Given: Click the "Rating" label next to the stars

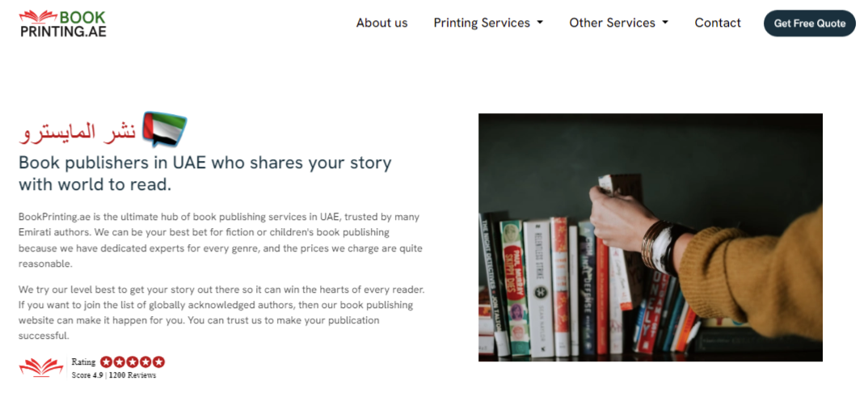Looking at the screenshot, I should point(83,362).
